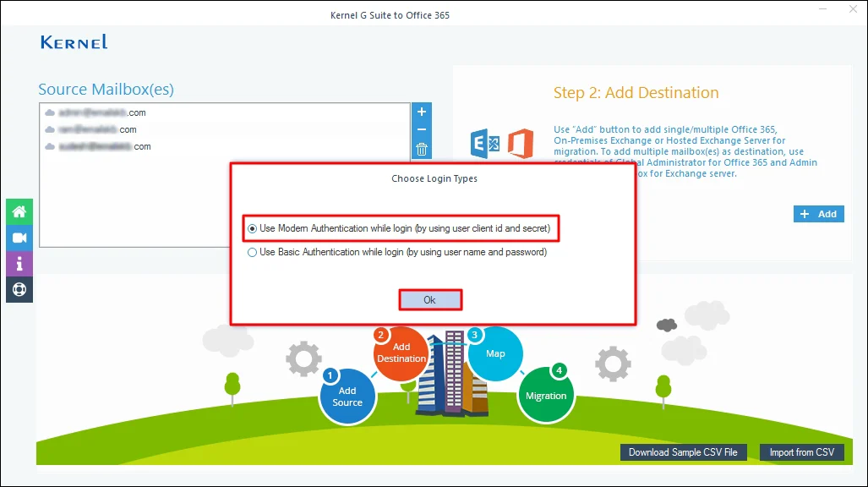Click the Add Destination step circle

tap(401, 353)
